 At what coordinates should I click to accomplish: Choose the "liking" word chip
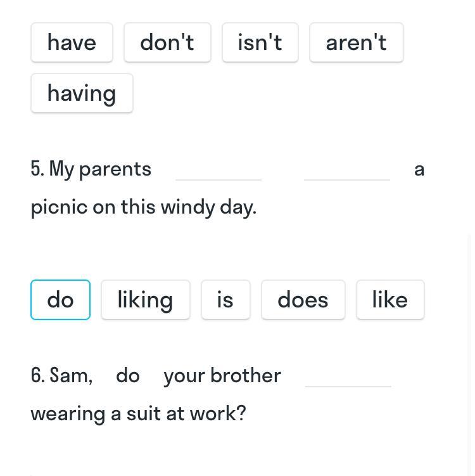145,300
